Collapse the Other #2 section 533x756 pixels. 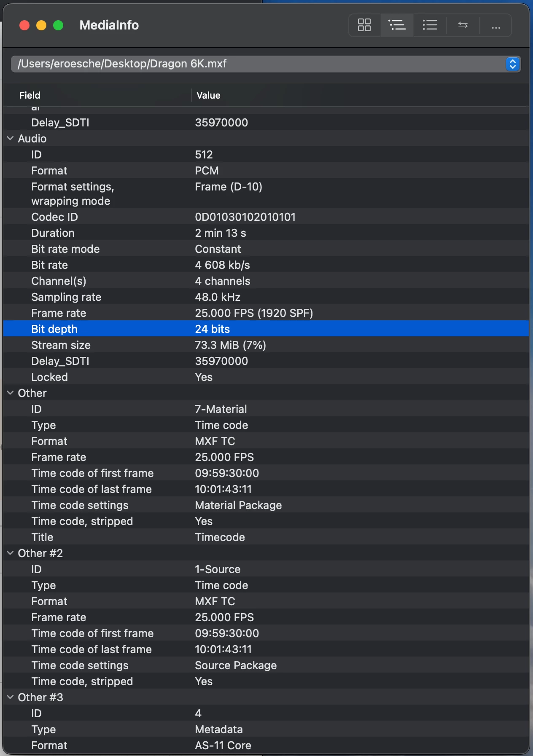coord(11,553)
